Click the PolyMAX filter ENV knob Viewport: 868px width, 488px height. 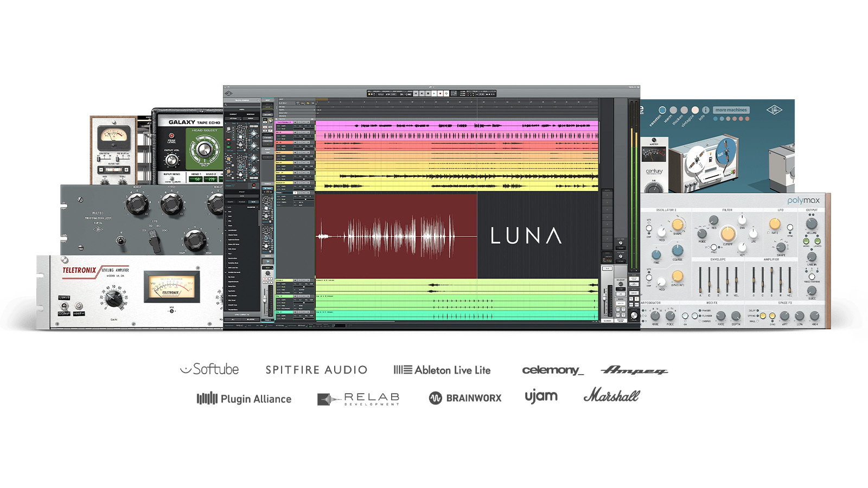[742, 220]
